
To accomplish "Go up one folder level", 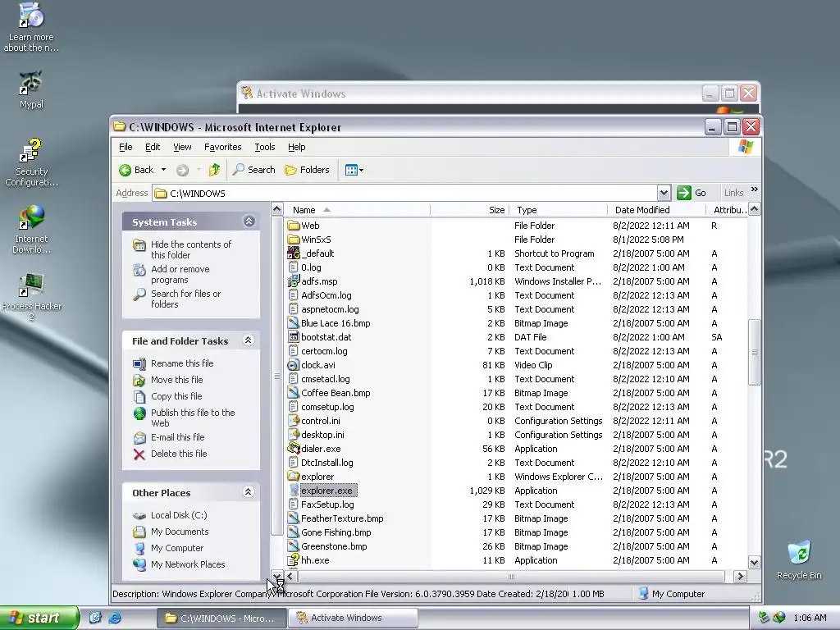I will [x=214, y=170].
